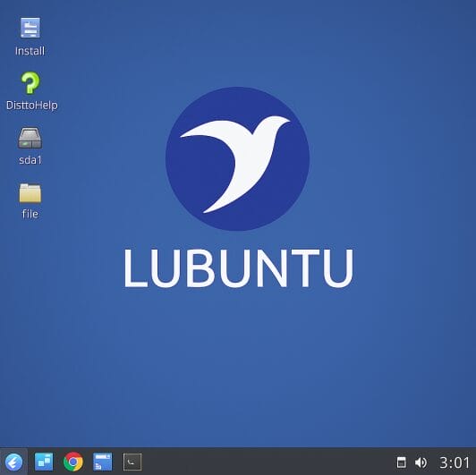Select the file folder icon on desktop
Viewport: 476px width, 475px height.
click(30, 193)
